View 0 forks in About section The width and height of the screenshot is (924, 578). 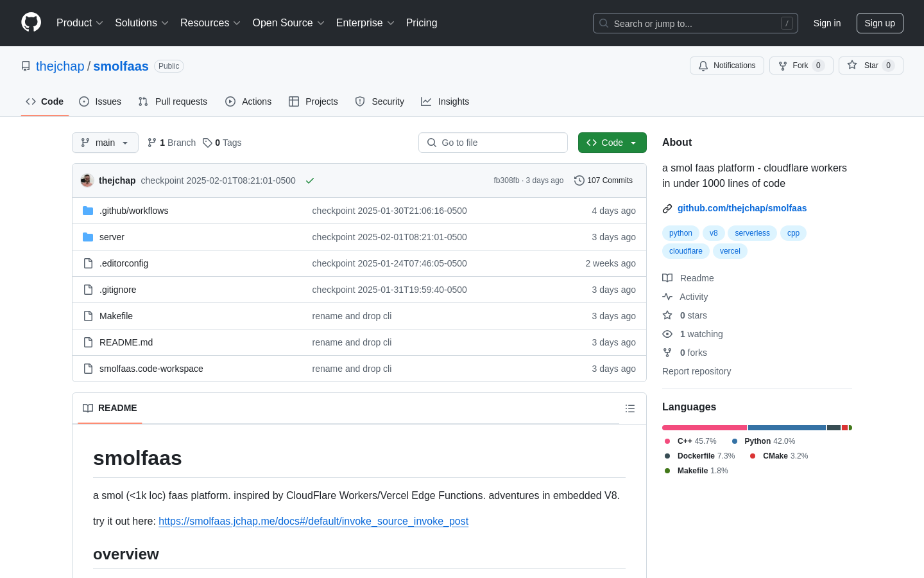point(685,353)
